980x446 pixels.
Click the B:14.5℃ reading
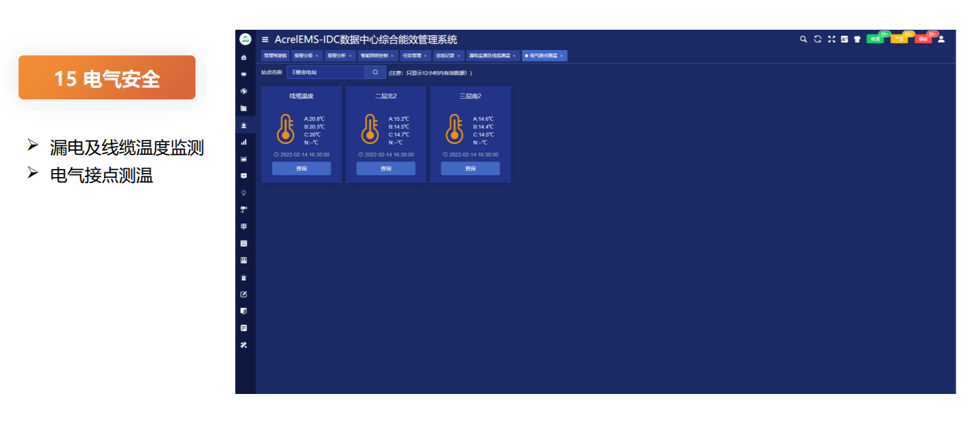(x=399, y=126)
